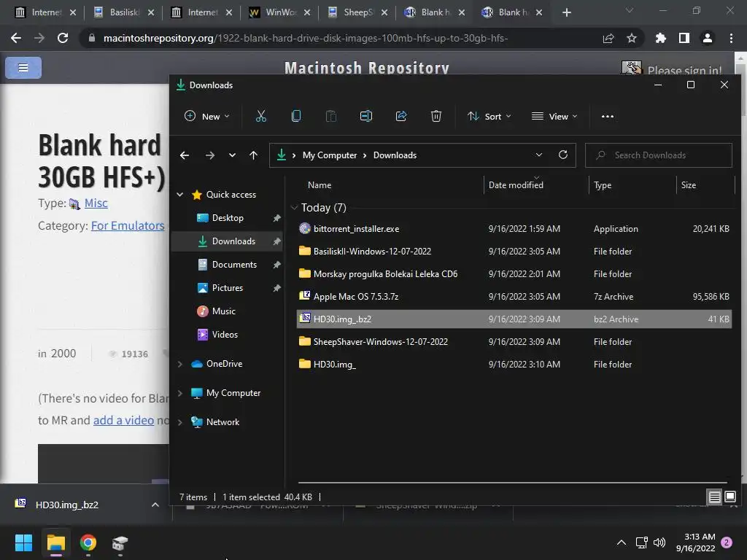Click the Chrome address bar URL
The height and width of the screenshot is (560, 747).
pyautogui.click(x=305, y=38)
